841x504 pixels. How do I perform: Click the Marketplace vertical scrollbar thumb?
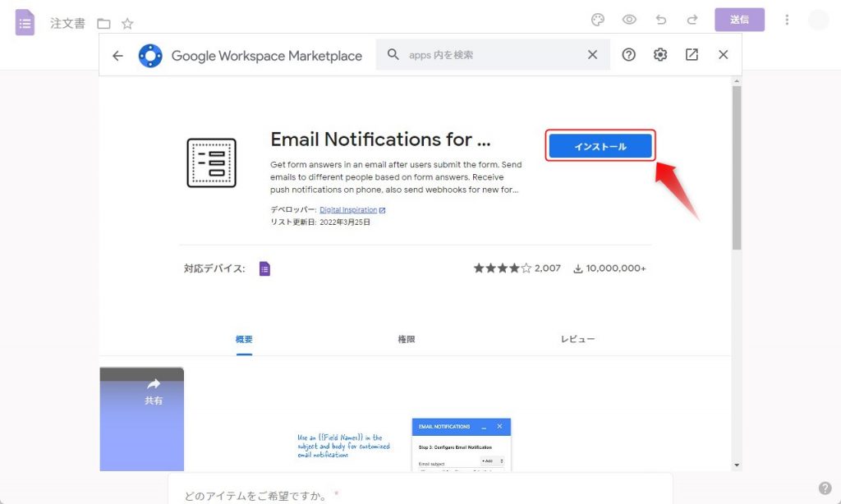coord(737,167)
